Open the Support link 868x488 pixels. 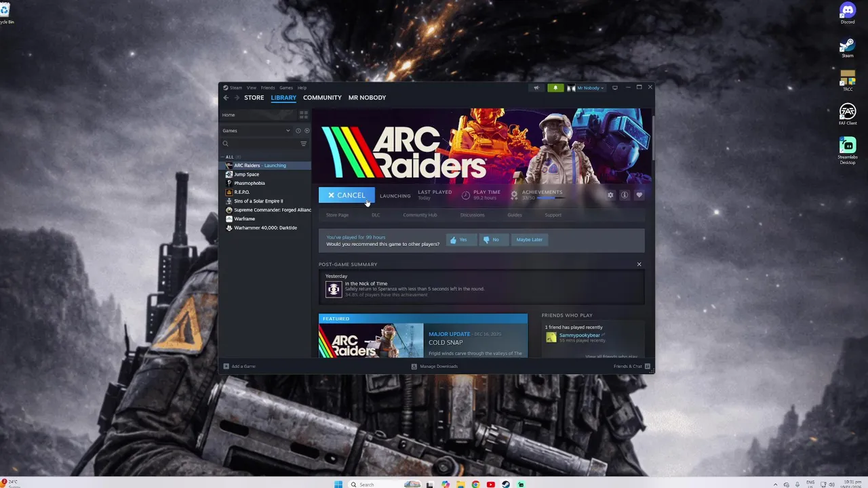pos(553,215)
